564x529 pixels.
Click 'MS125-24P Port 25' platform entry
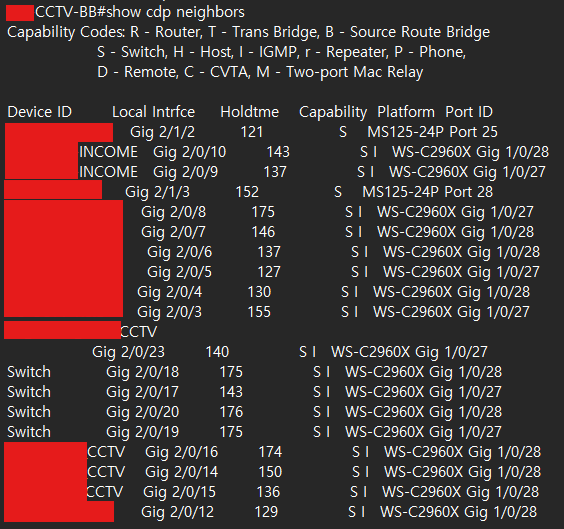[x=432, y=132]
